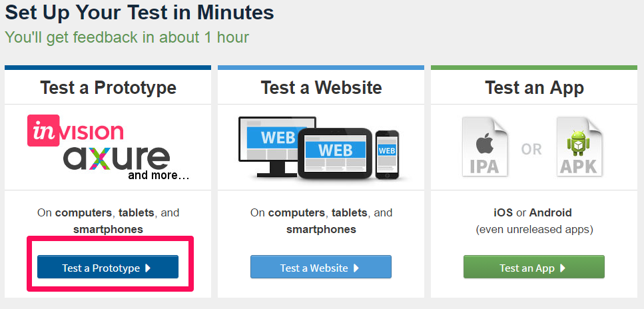Click the arrow on Test a Website button
The image size is (644, 309).
(356, 268)
